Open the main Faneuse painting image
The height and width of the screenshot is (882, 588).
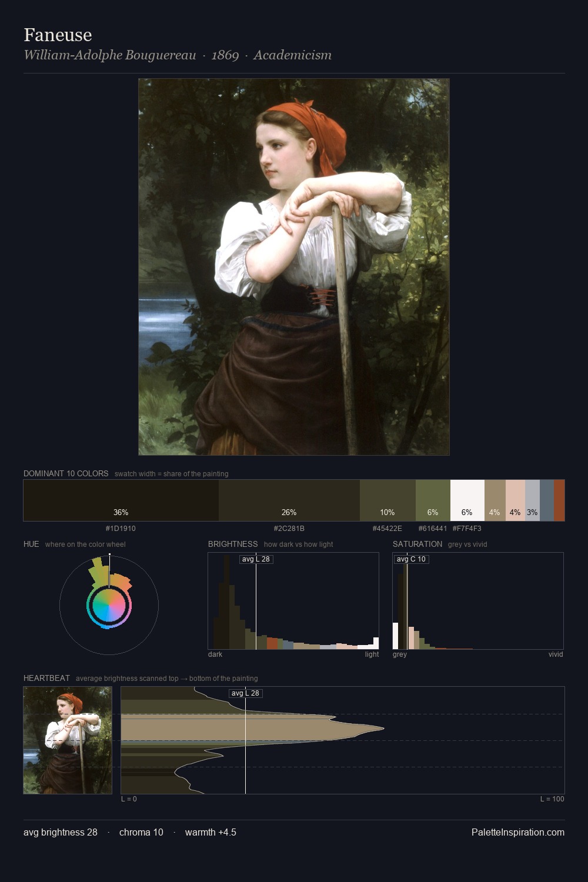(294, 267)
